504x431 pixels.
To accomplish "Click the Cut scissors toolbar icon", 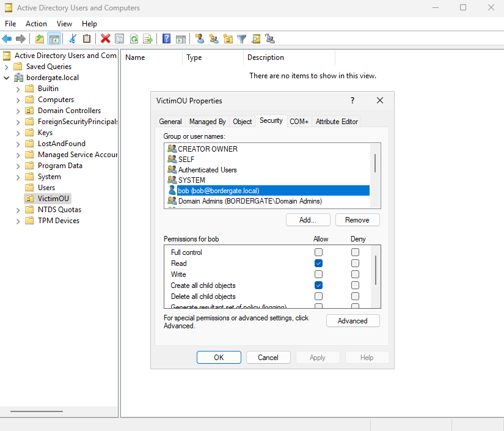I will point(72,39).
